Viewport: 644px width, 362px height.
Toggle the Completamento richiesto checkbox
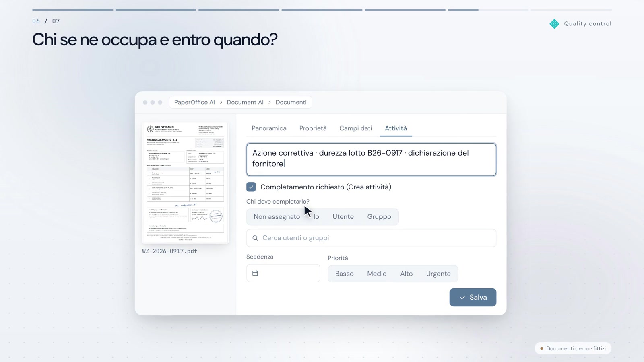251,187
